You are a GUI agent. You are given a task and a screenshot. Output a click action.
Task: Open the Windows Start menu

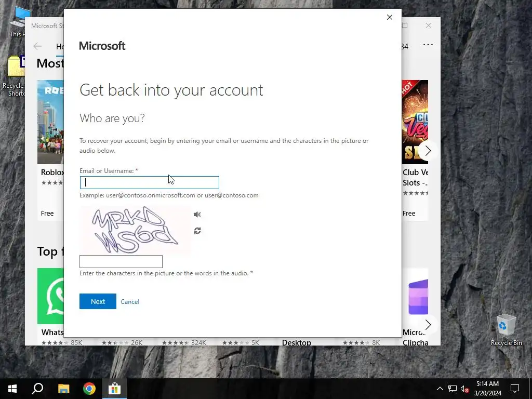(x=12, y=389)
